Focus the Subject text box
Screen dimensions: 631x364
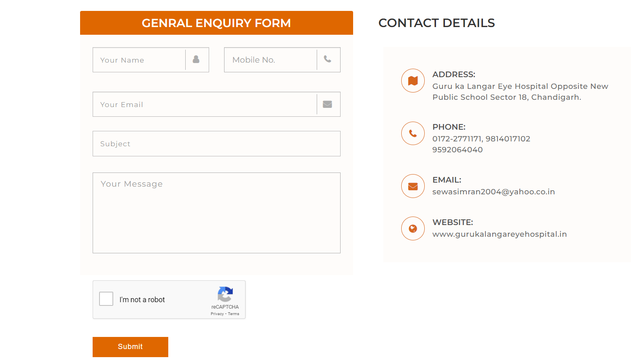click(216, 144)
